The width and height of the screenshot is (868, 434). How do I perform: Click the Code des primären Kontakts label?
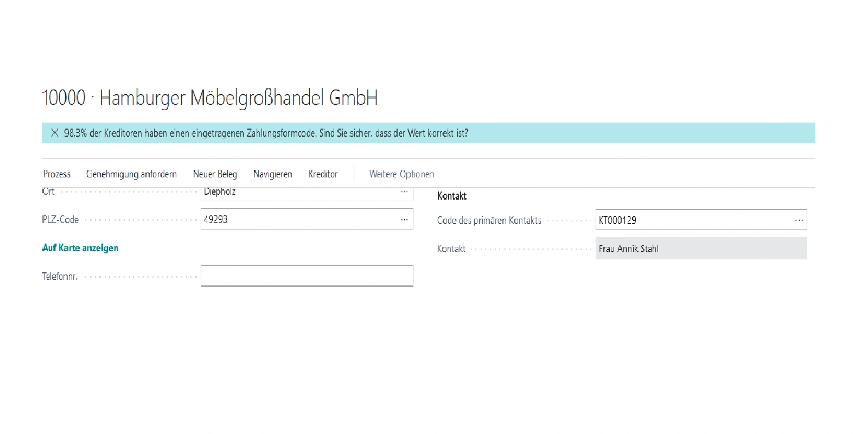coord(489,220)
